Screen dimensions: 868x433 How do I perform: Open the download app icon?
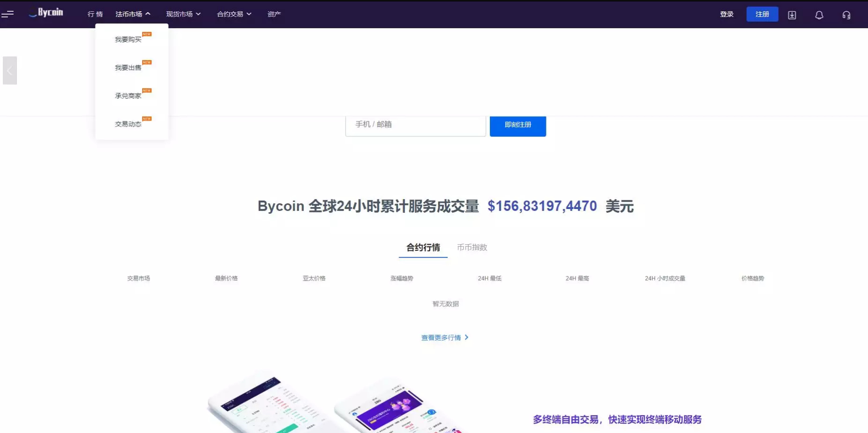point(792,15)
